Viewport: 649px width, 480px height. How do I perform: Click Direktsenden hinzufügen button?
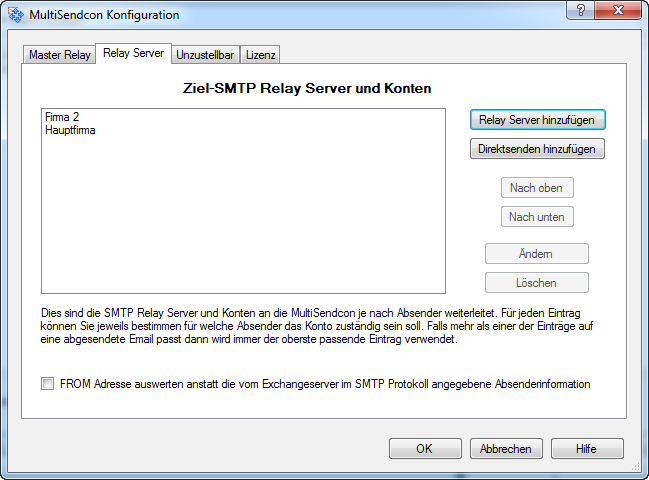point(537,149)
